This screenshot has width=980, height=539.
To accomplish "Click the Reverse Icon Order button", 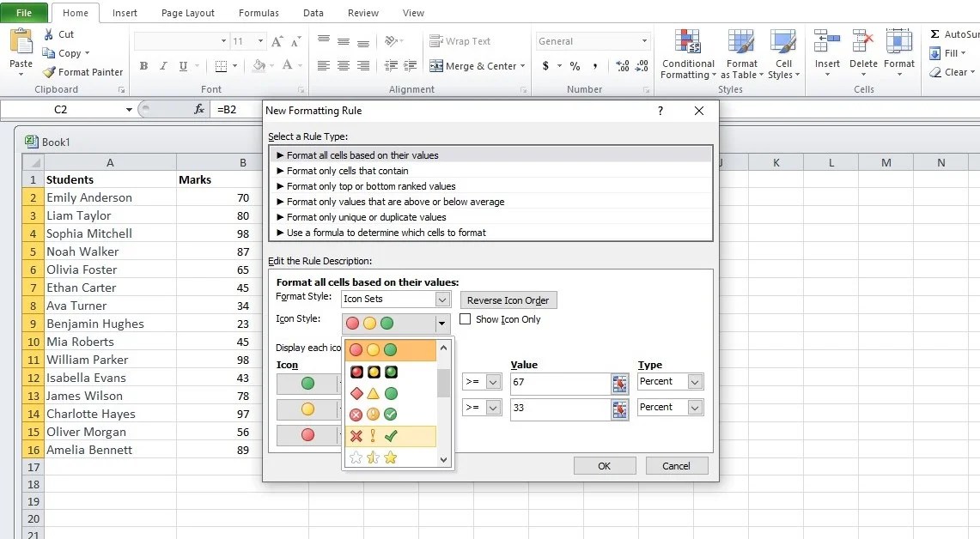I will [508, 300].
